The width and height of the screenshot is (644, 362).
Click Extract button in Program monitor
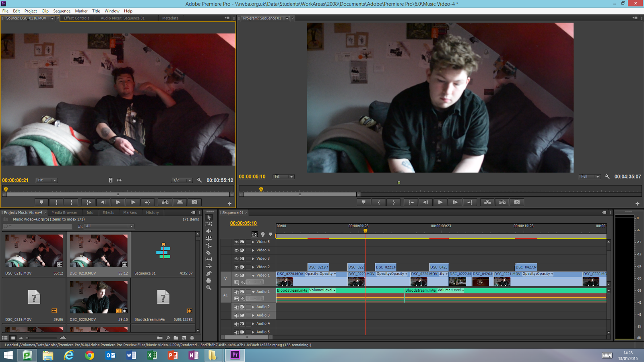pyautogui.click(x=502, y=202)
